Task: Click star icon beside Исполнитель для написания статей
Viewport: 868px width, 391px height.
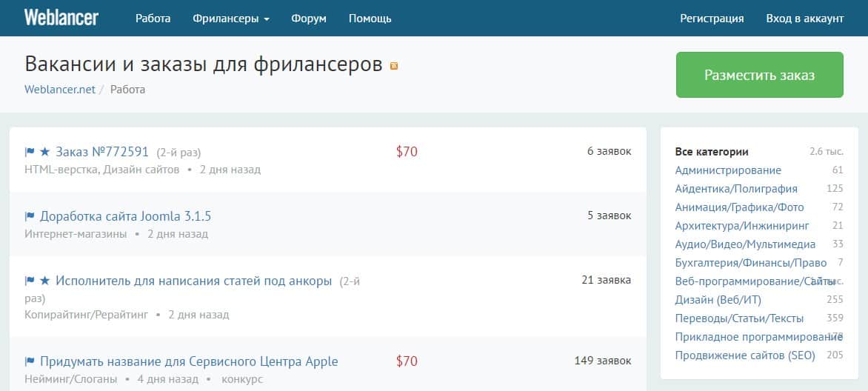Action: tap(45, 281)
